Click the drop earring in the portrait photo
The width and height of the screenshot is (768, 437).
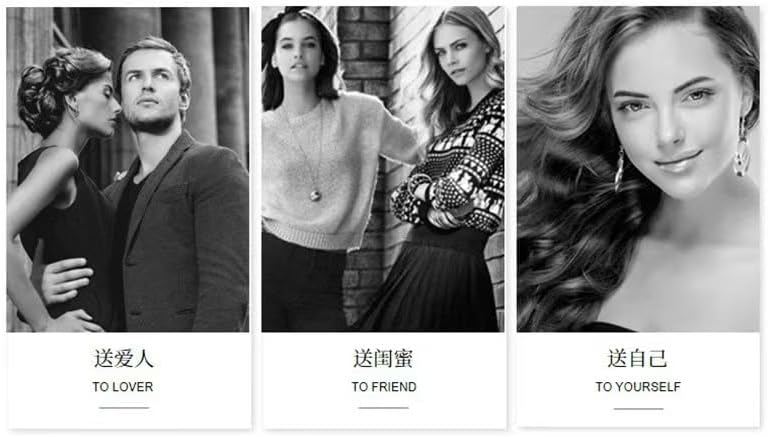(742, 149)
